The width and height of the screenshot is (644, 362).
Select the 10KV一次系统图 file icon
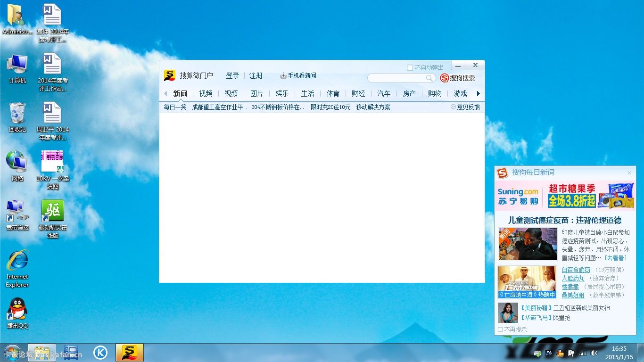pos(53,170)
